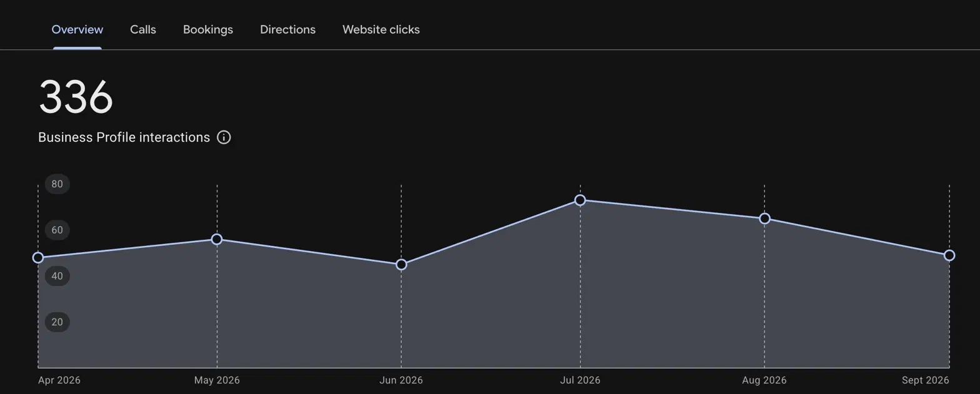Click the 40 y-axis label
980x394 pixels.
pos(57,276)
